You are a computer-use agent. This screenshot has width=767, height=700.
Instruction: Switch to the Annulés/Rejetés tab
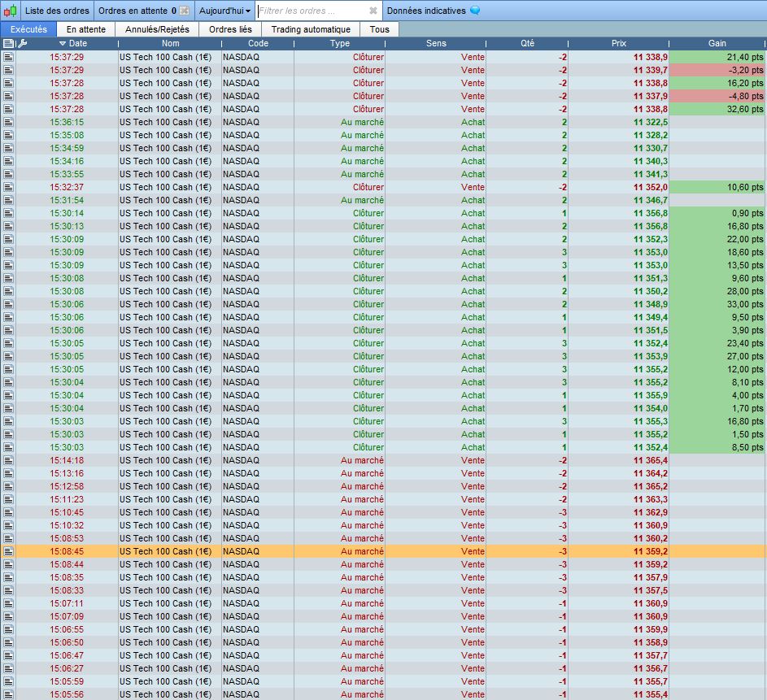click(157, 29)
